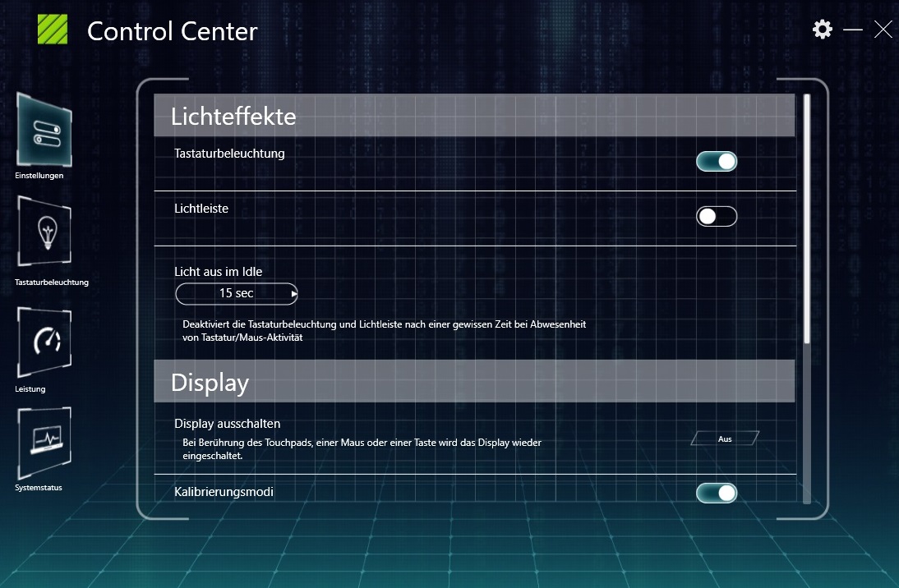Viewport: 899px width, 588px height.
Task: Disable the Tastaturbeleuchtung toggle
Action: [x=717, y=162]
